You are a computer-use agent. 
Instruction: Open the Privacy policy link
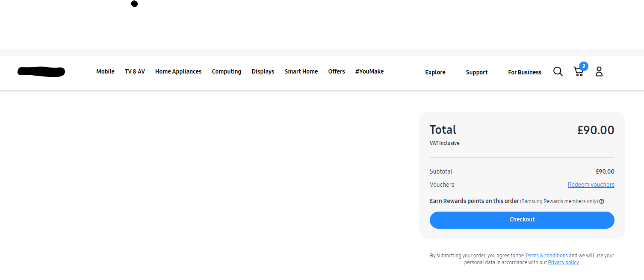[563, 262]
